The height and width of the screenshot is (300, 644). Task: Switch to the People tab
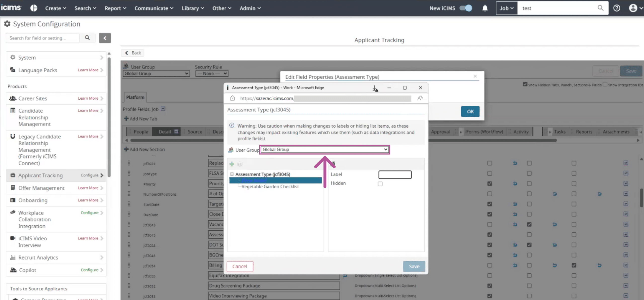[141, 132]
